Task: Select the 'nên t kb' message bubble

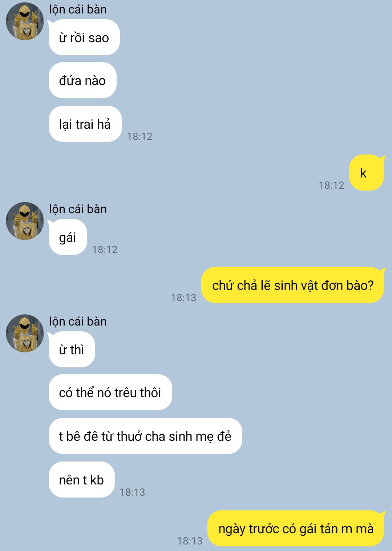Action: (x=81, y=480)
